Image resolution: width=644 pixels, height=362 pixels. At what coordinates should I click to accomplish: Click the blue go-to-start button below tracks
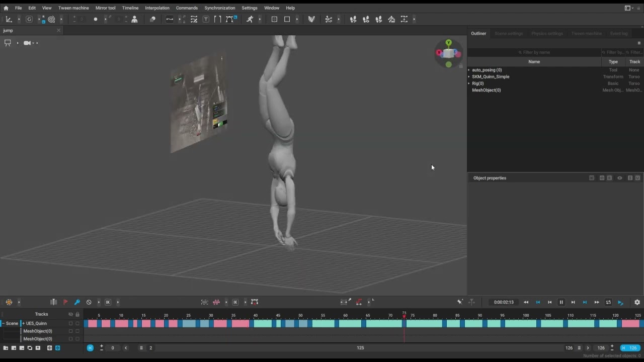(90, 348)
